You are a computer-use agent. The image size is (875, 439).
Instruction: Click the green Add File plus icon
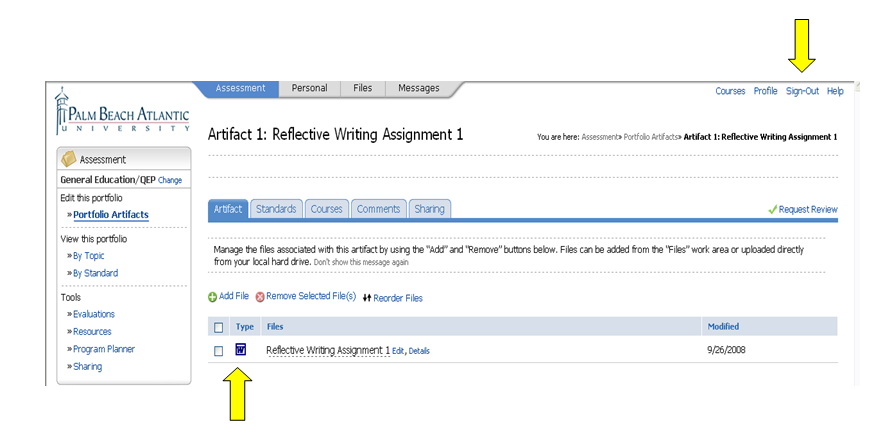[212, 297]
